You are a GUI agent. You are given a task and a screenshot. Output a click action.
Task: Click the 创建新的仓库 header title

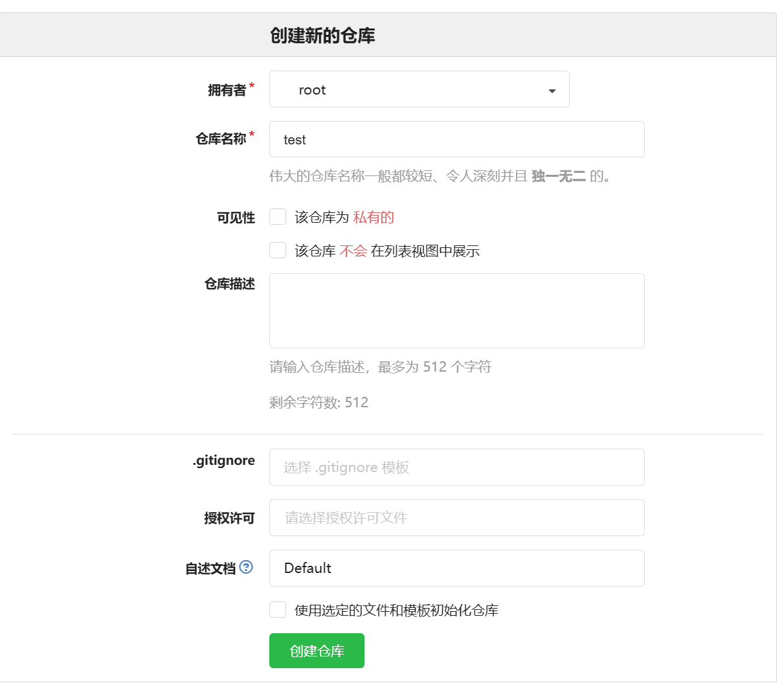(322, 36)
